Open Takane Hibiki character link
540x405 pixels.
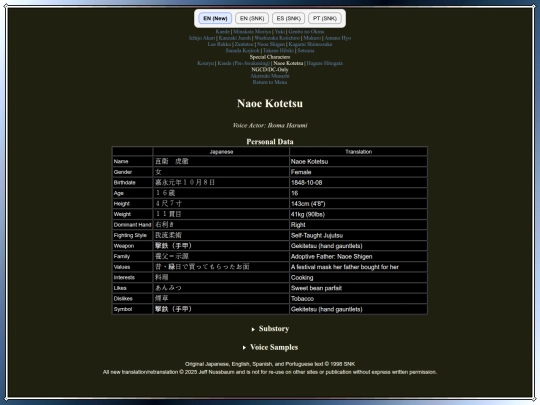279,51
